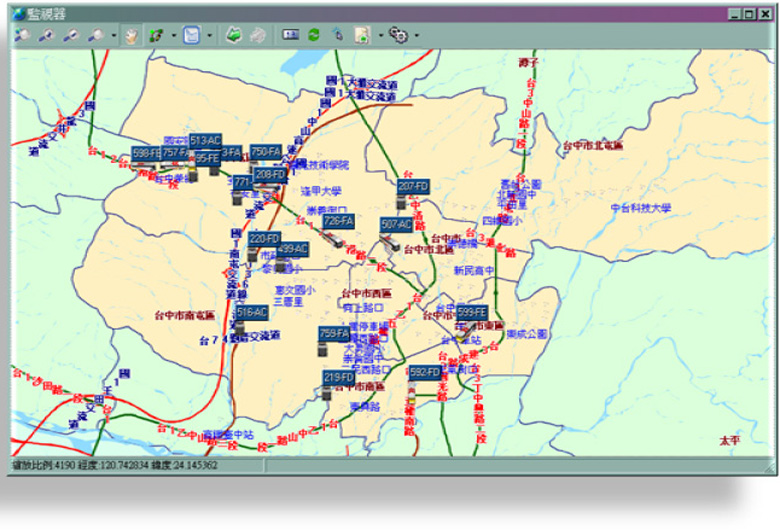The width and height of the screenshot is (780, 530).
Task: Select the pointer cursor tool icon
Action: (338, 35)
